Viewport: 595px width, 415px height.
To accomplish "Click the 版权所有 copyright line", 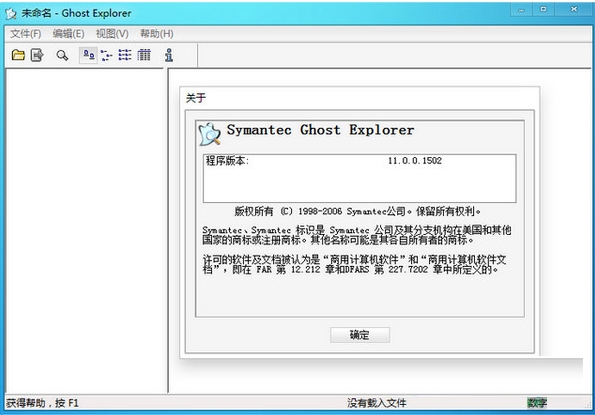I will [357, 211].
